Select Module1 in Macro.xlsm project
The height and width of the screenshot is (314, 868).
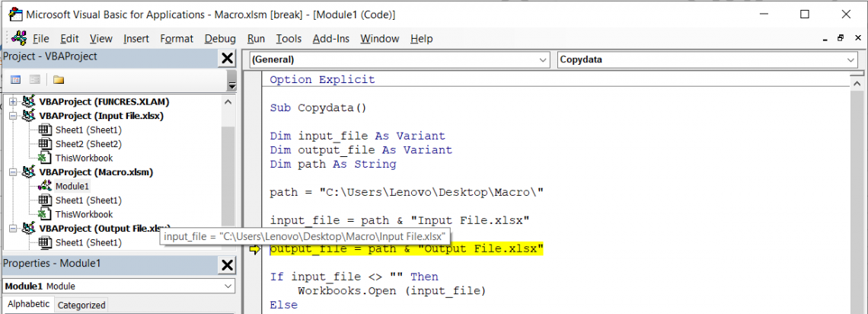(x=72, y=186)
